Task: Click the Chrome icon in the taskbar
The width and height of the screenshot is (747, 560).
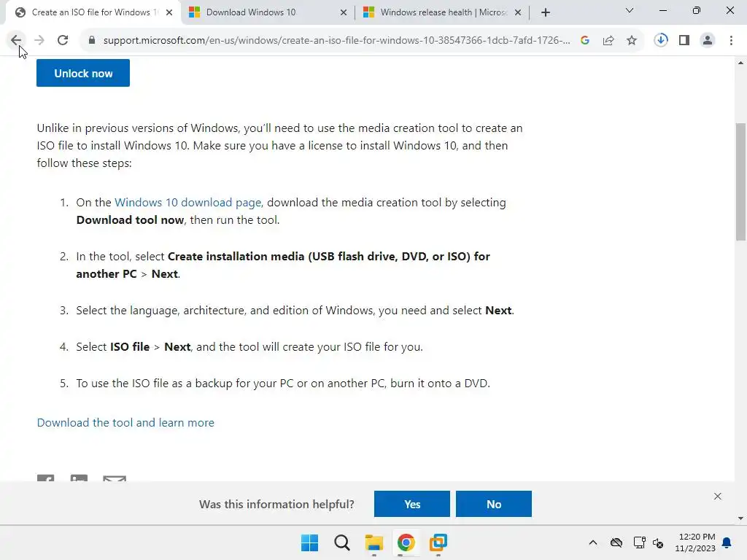Action: pyautogui.click(x=406, y=542)
